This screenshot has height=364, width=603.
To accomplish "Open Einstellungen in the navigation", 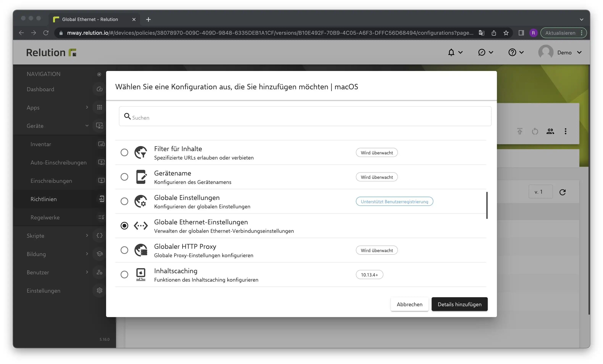I will (x=43, y=291).
